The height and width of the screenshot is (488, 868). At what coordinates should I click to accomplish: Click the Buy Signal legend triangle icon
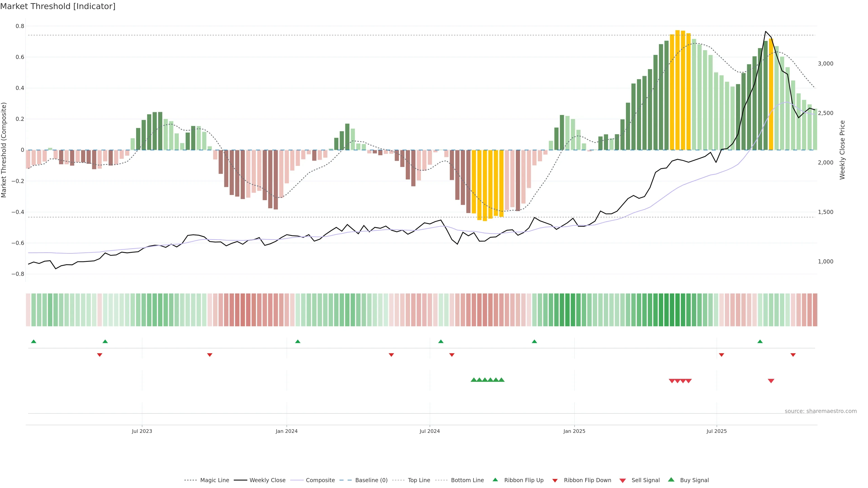[x=671, y=480]
